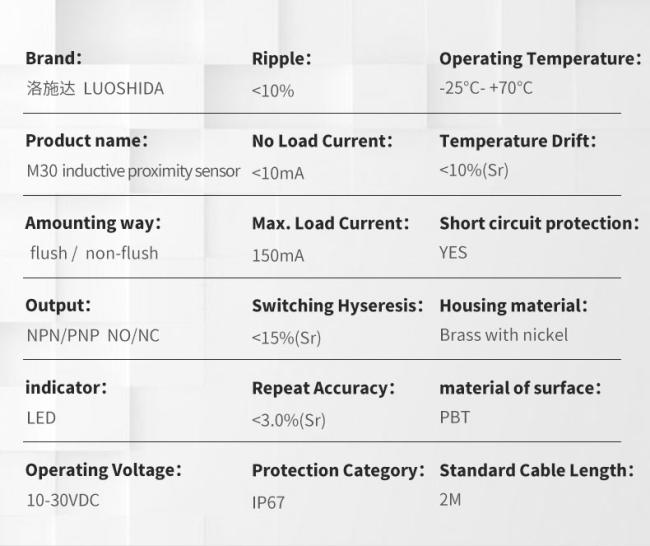
Task: Click the IP67 protection category value
Action: click(x=268, y=502)
